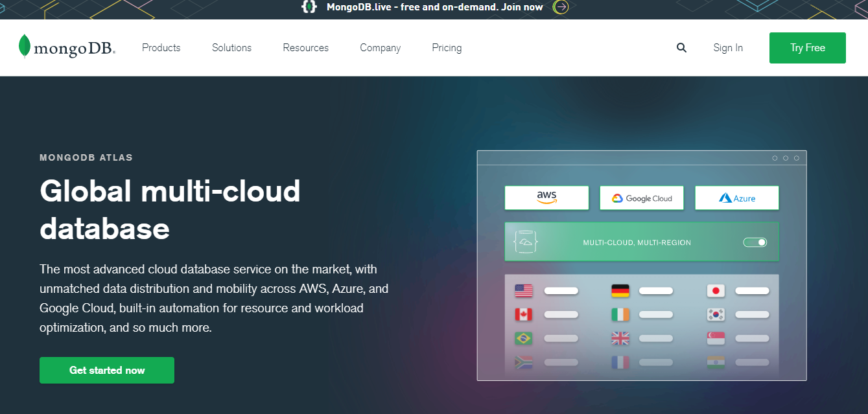Click the South Korea flag icon
868x414 pixels.
pyautogui.click(x=716, y=314)
